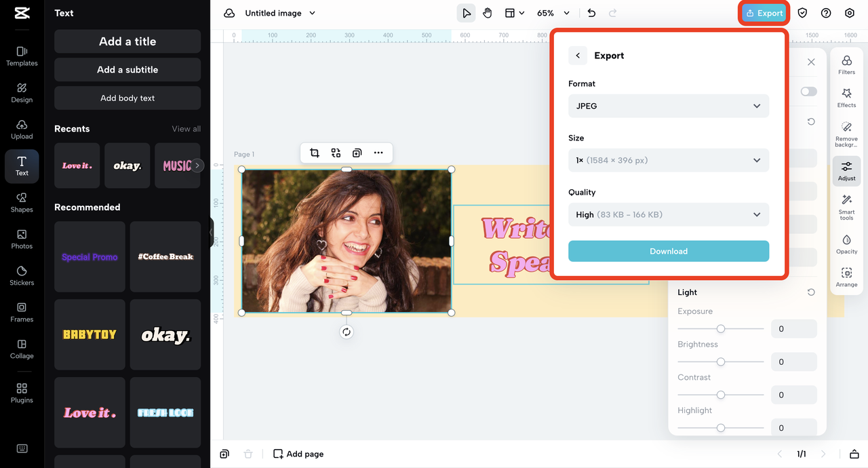Click the Download button
This screenshot has height=468, width=868.
[669, 251]
